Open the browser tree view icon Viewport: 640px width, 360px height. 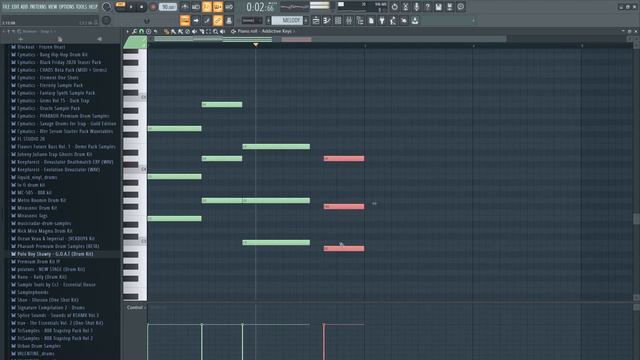(x=360, y=20)
